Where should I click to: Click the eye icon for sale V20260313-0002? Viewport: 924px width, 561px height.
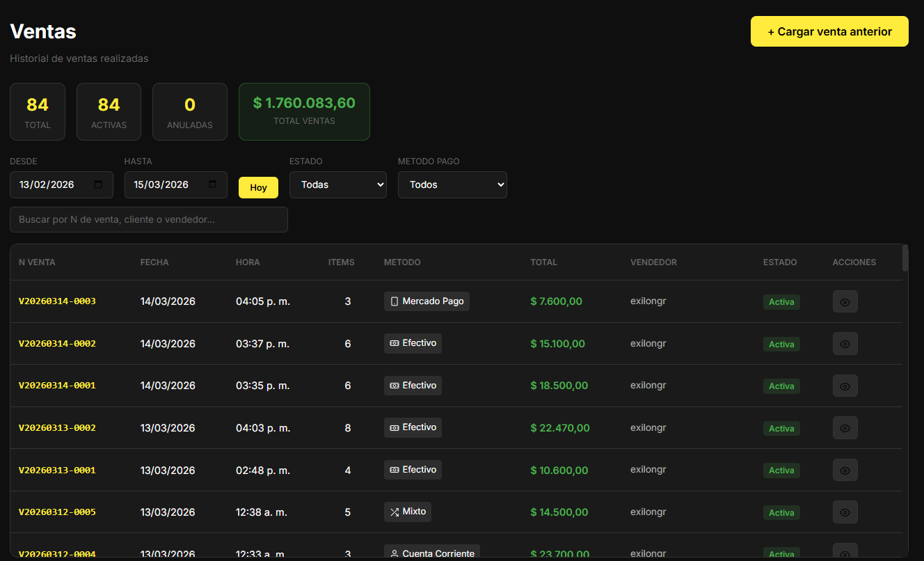(845, 427)
